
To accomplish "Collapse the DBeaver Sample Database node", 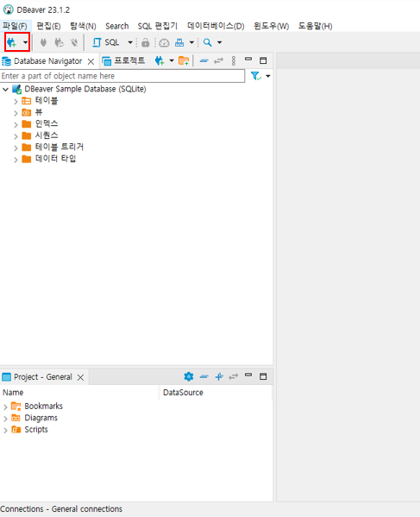I will click(5, 90).
